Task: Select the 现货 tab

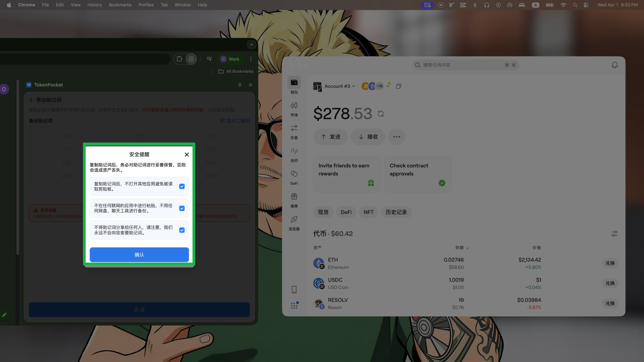Action: 323,212
